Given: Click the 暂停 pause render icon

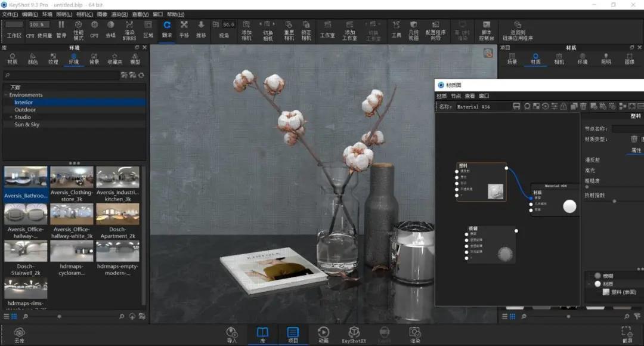Looking at the screenshot, I should 61,30.
